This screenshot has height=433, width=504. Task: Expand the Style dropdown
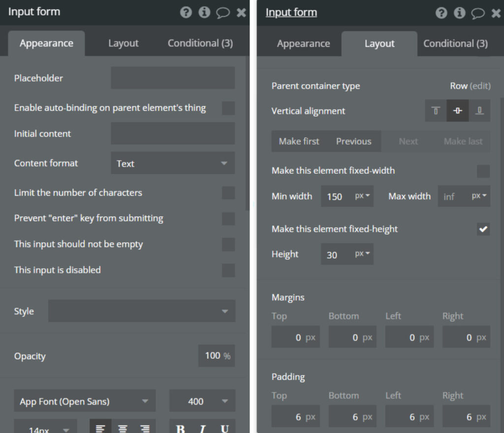tap(141, 311)
